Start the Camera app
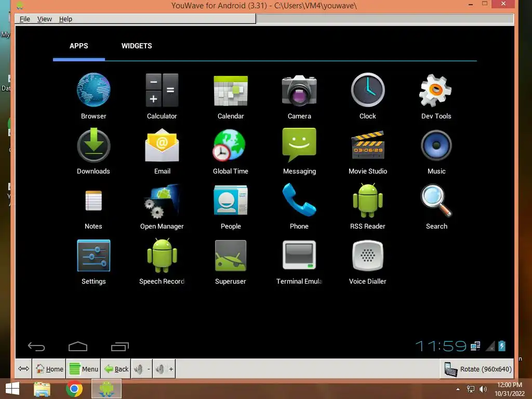The width and height of the screenshot is (532, 399). point(299,96)
